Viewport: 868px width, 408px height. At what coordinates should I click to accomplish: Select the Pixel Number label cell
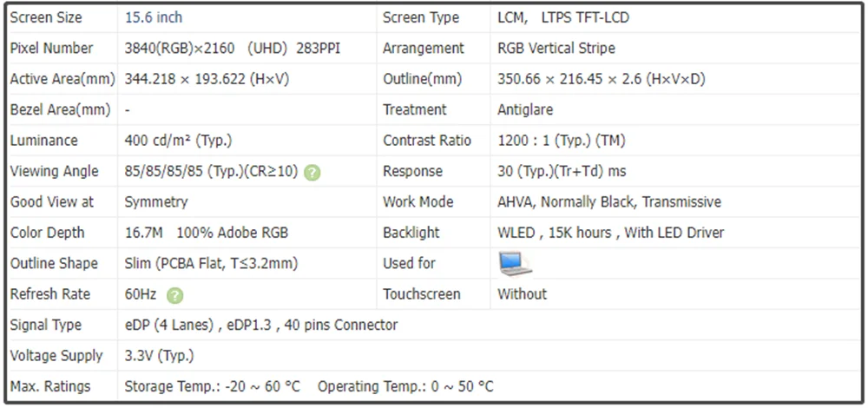[x=51, y=49]
